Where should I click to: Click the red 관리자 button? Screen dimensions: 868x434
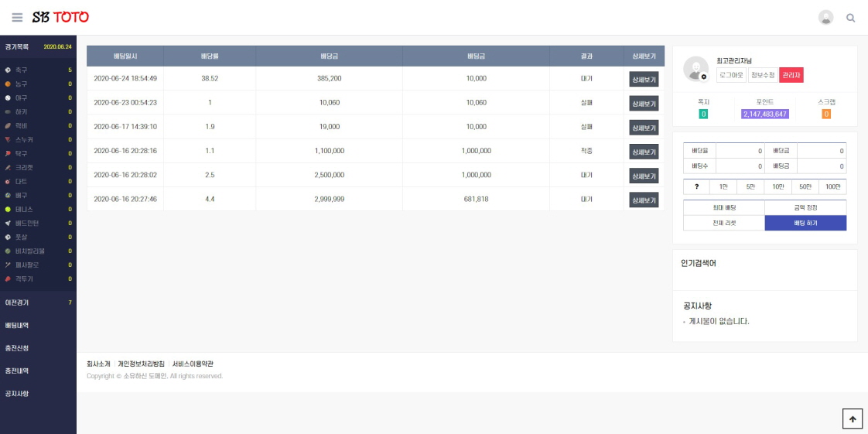[791, 75]
